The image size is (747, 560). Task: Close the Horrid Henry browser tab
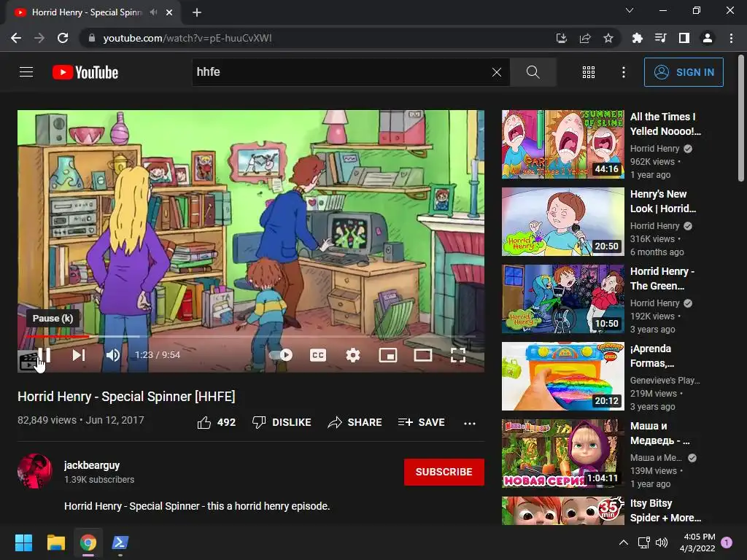click(169, 12)
